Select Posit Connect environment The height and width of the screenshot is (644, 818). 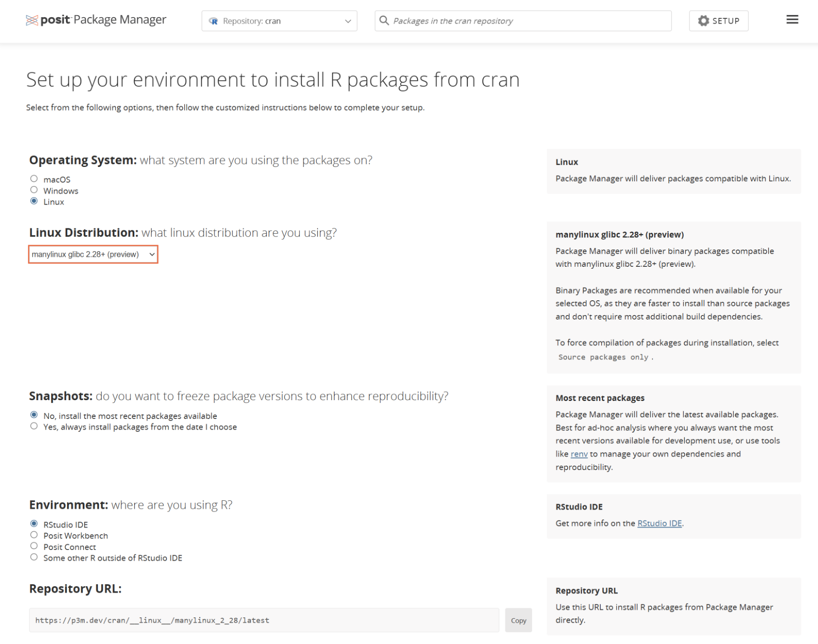coord(34,546)
